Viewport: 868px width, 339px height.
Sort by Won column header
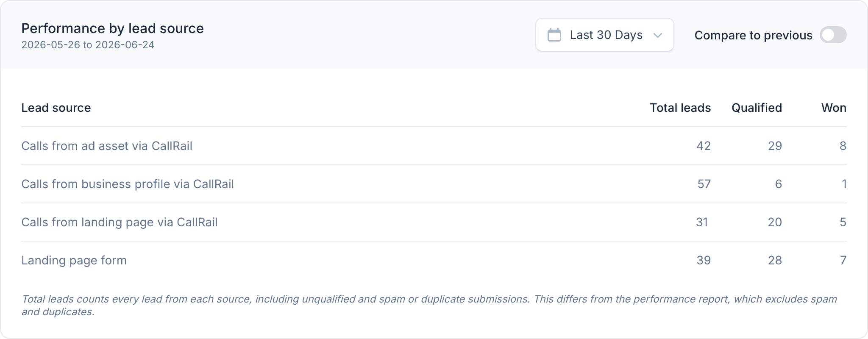pos(834,108)
